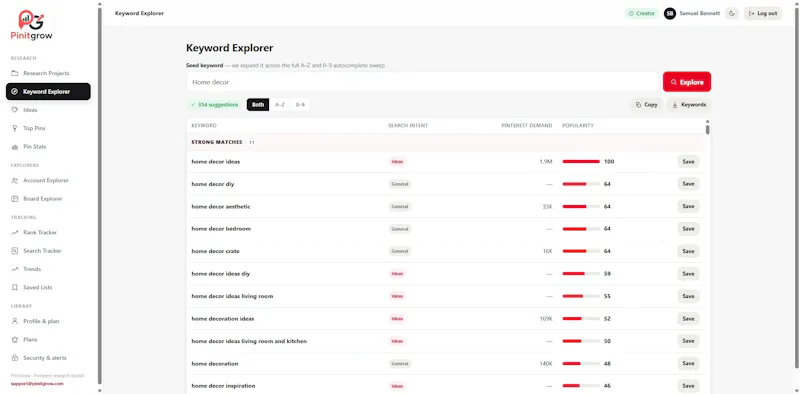Click the Security & alerts lock icon
This screenshot has width=800, height=394.
[14, 358]
